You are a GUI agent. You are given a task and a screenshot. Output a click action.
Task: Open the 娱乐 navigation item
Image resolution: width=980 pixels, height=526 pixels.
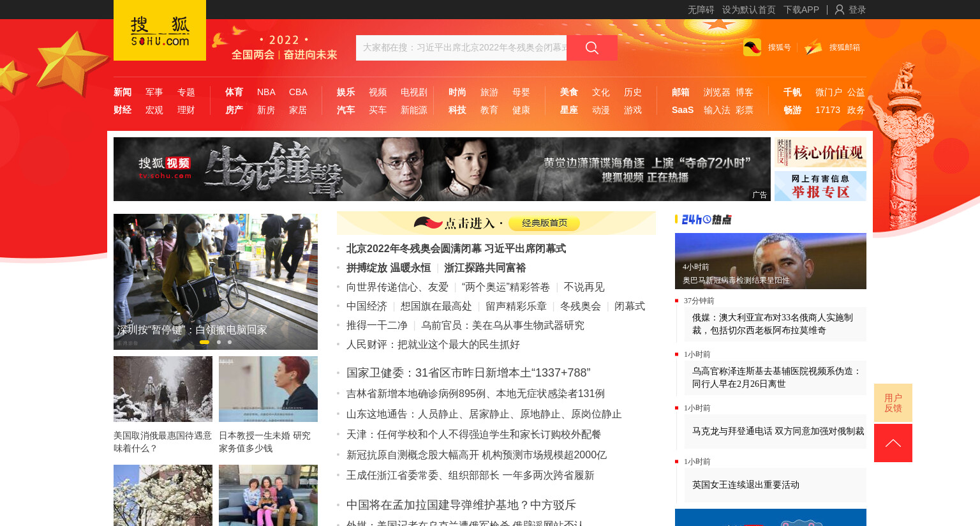point(346,92)
